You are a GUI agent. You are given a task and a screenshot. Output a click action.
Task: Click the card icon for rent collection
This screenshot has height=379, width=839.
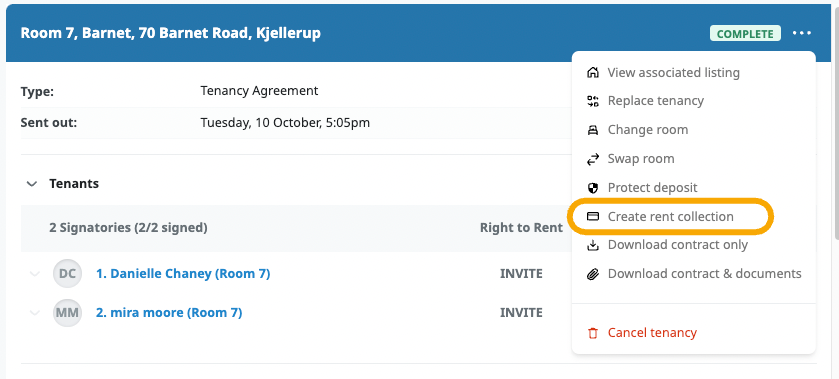592,216
